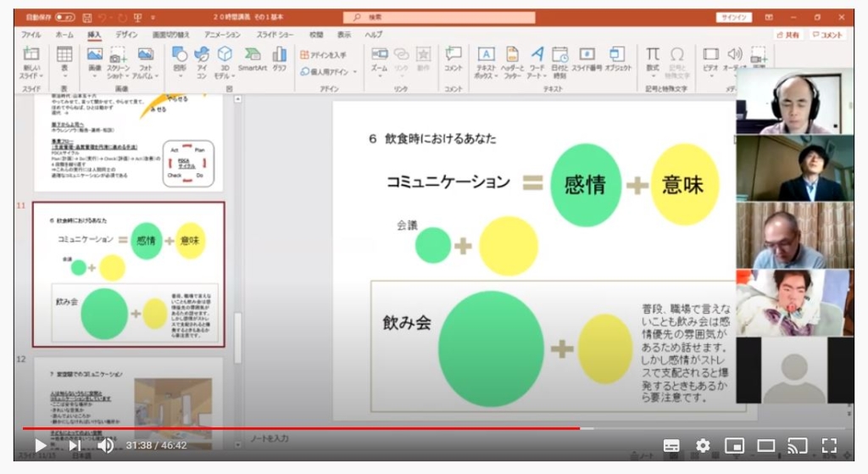Start presentation from beginning icon
The height and width of the screenshot is (474, 868).
[x=138, y=18]
